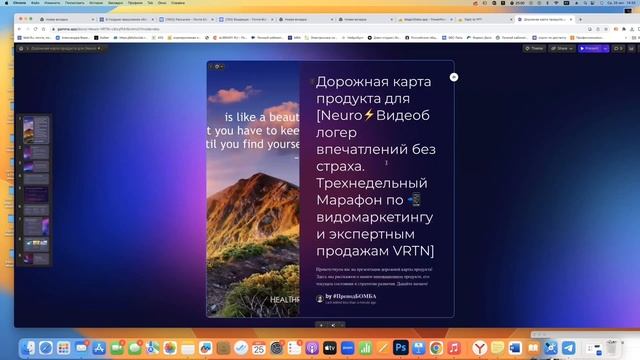
Task: Reload the page in Chrome toolbar
Action: [x=36, y=29]
